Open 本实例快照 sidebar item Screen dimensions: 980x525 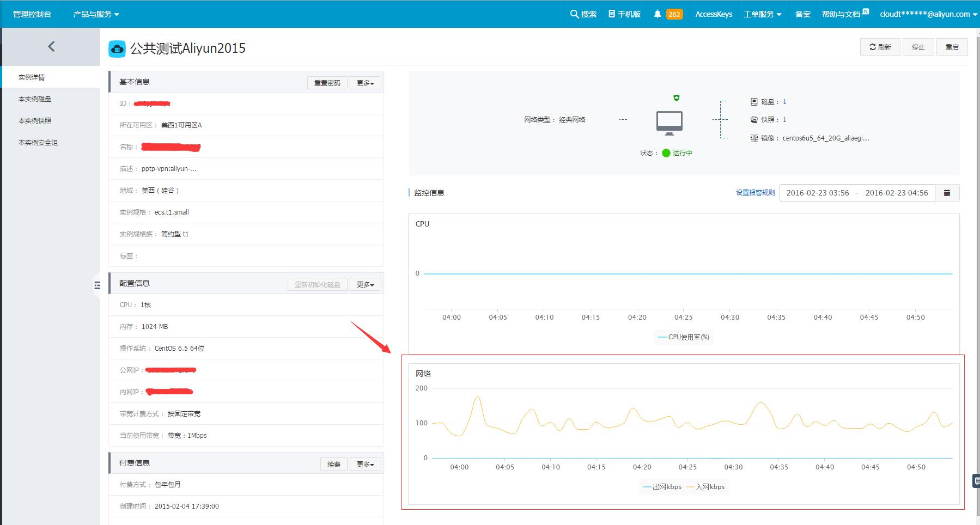(x=35, y=121)
